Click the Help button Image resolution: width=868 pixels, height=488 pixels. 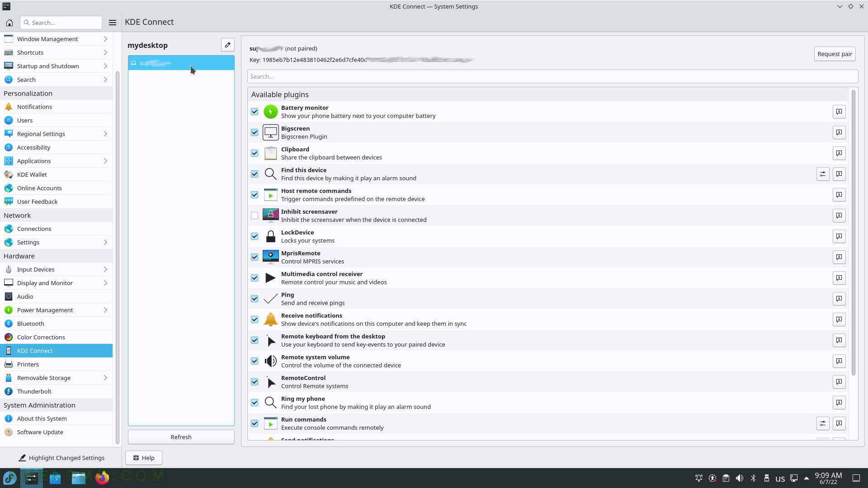(x=144, y=458)
